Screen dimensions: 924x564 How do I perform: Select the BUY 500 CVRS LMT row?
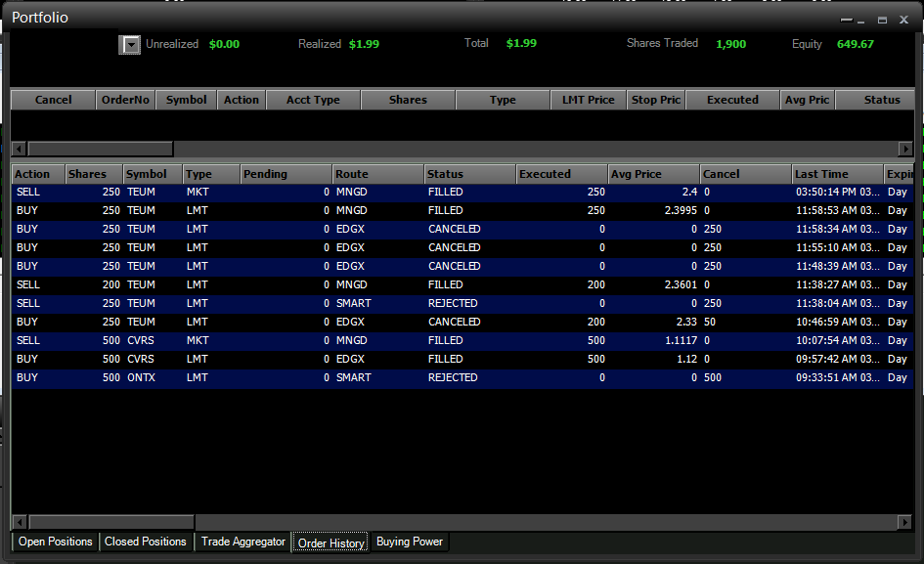462,359
